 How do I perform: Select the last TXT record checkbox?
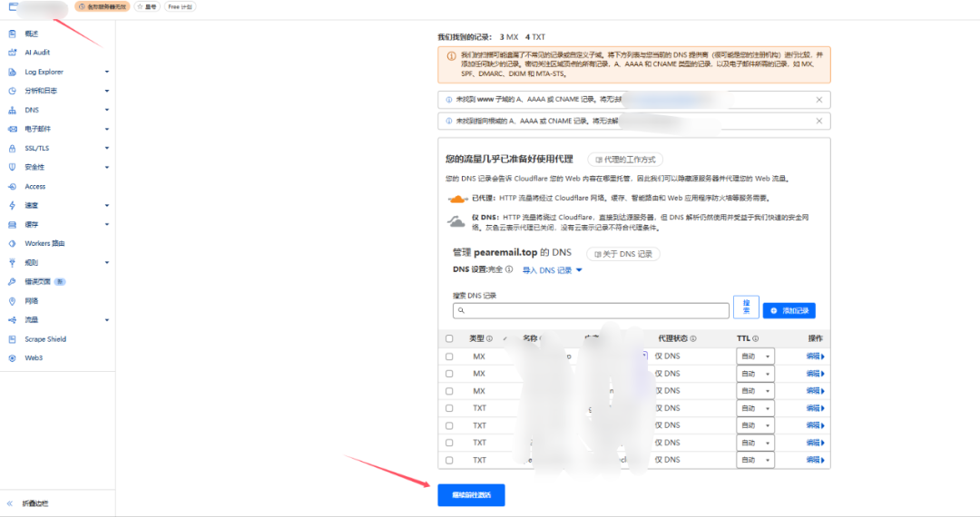pyautogui.click(x=449, y=460)
